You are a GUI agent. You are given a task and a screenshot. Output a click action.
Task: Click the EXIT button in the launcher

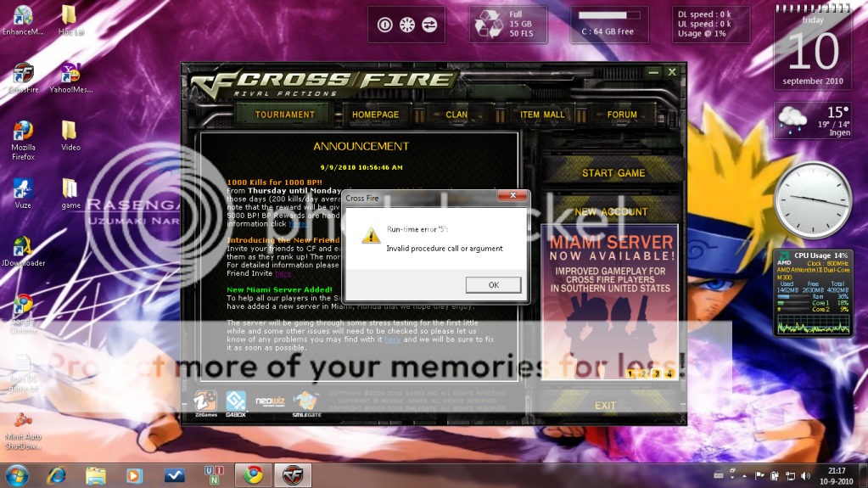pyautogui.click(x=605, y=406)
